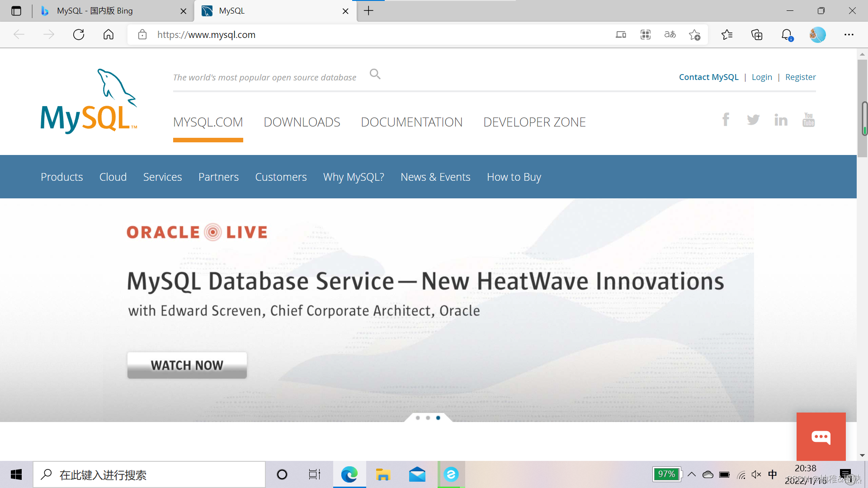Open the Cloud menu item
Viewport: 868px width, 488px height.
point(113,177)
